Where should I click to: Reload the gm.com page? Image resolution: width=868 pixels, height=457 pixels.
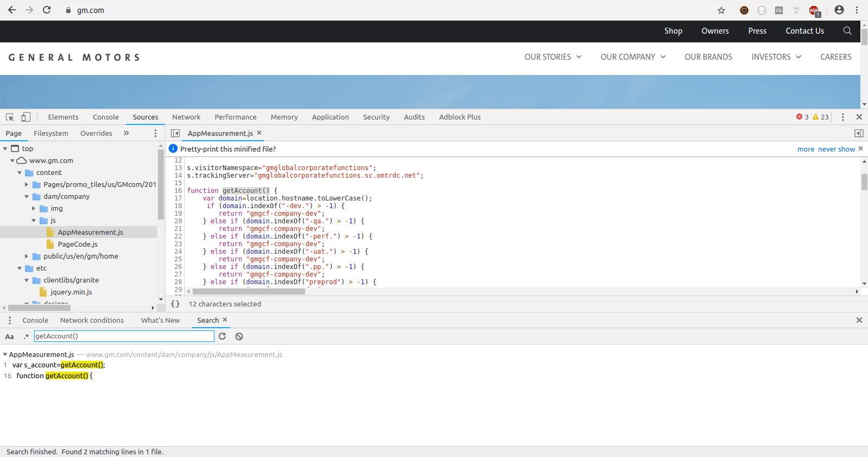tap(47, 10)
